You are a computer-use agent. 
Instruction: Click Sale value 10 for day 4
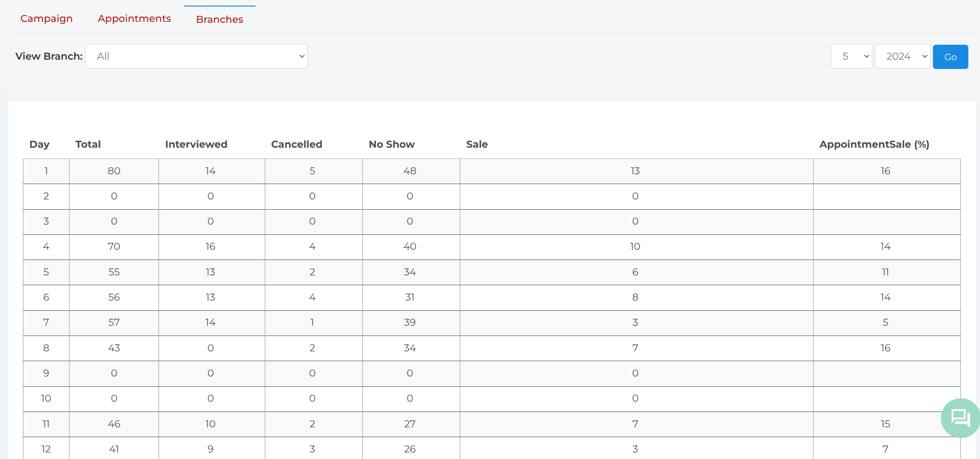tap(635, 247)
